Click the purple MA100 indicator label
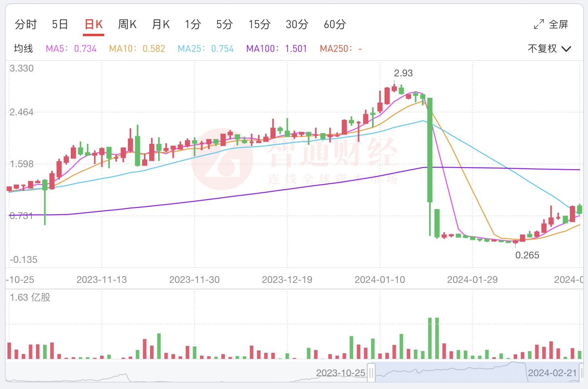The width and height of the screenshot is (588, 389). pyautogui.click(x=276, y=49)
